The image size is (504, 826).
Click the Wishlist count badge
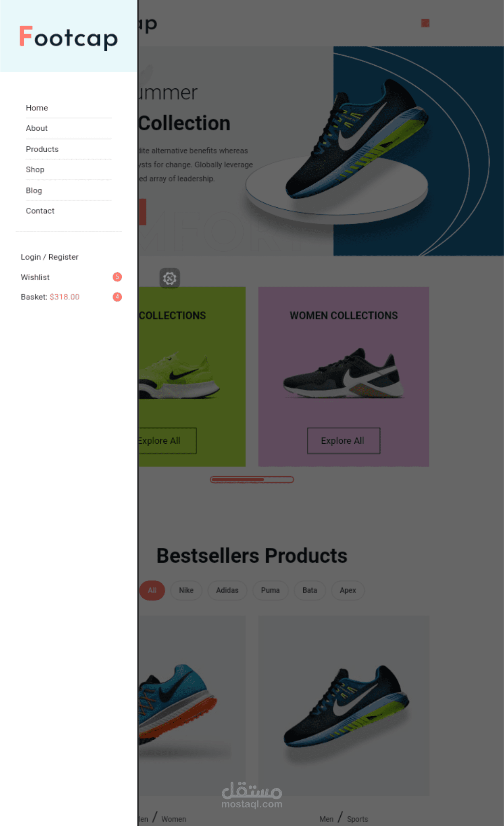pyautogui.click(x=117, y=277)
